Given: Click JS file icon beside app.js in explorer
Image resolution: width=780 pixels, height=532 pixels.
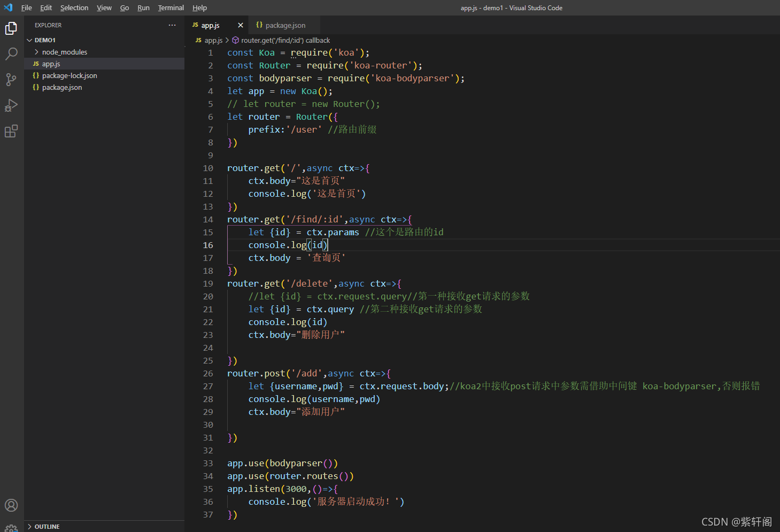Looking at the screenshot, I should coord(36,64).
